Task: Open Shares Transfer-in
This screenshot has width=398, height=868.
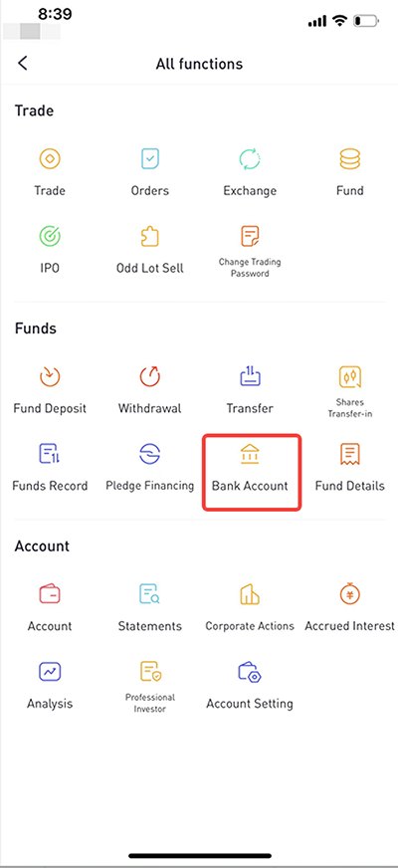Action: click(350, 392)
